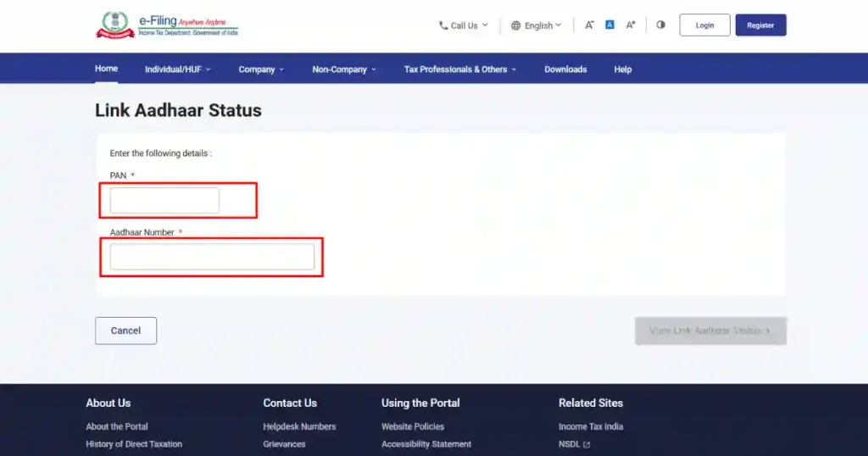Click the Cancel button
The image size is (868, 456).
[x=125, y=331]
